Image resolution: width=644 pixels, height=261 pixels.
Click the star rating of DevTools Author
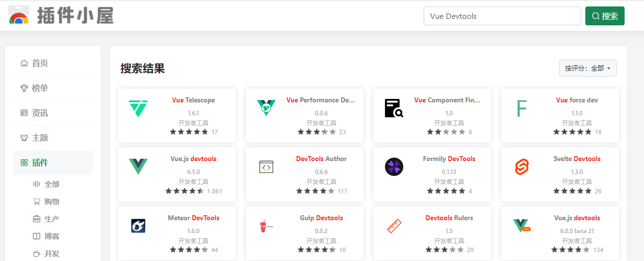click(x=315, y=191)
